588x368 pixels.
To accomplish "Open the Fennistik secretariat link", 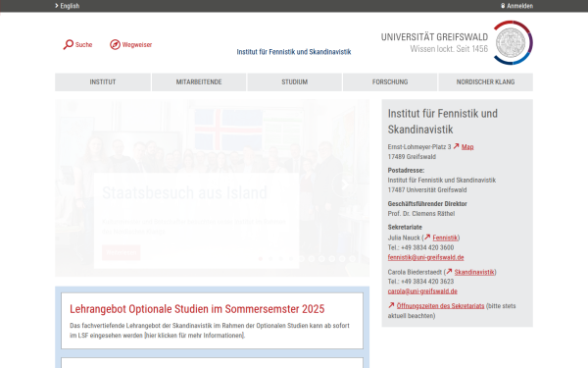I will point(445,237).
